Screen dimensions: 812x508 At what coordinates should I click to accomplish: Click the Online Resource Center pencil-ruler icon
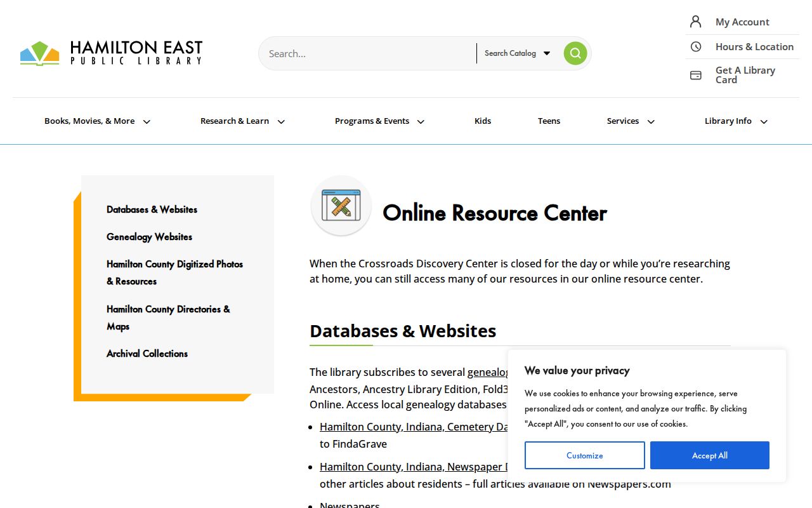click(x=341, y=206)
